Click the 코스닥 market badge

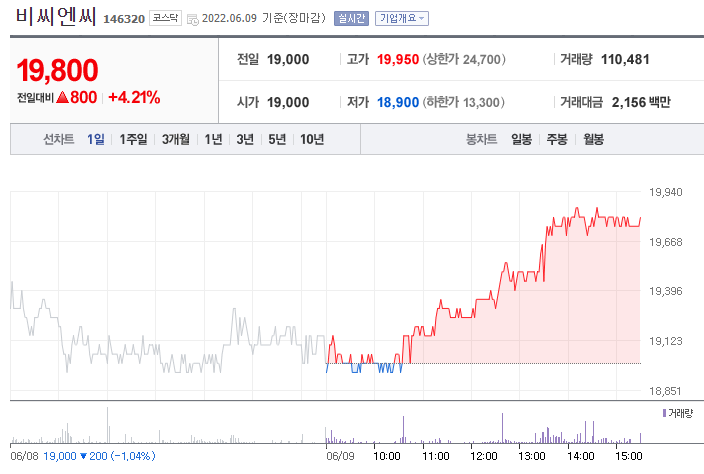point(165,18)
